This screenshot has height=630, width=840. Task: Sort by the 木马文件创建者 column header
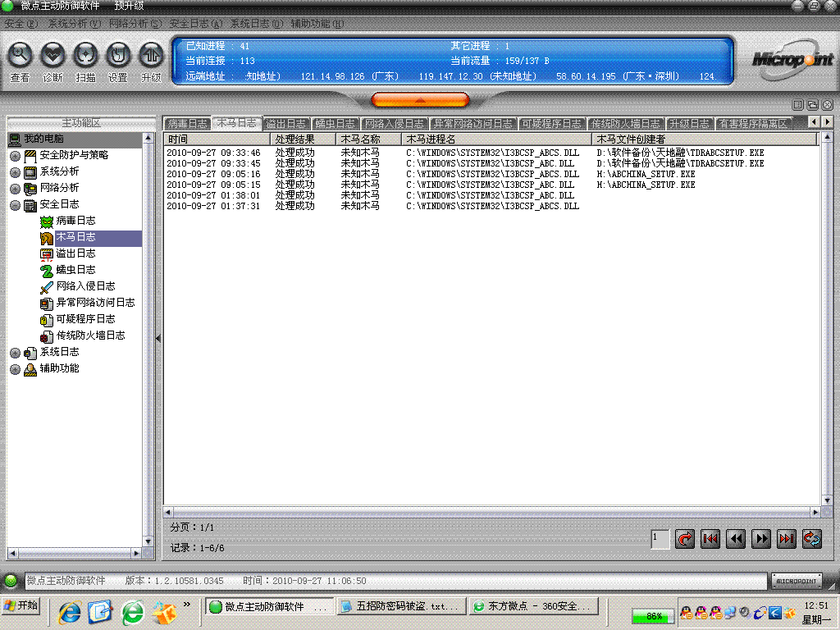tap(705, 139)
